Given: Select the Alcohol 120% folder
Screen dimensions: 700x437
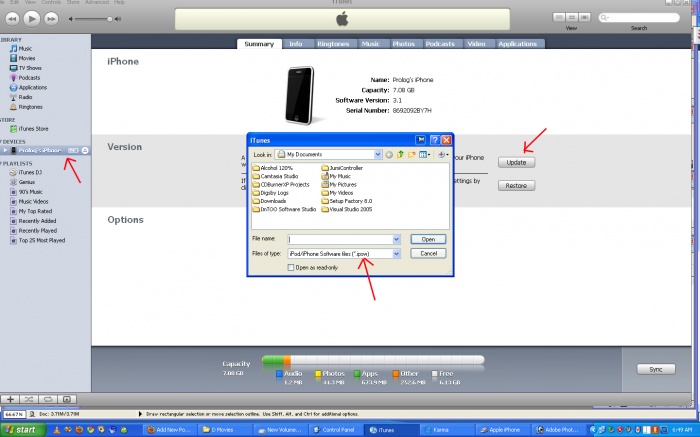Looking at the screenshot, I should tap(272, 168).
